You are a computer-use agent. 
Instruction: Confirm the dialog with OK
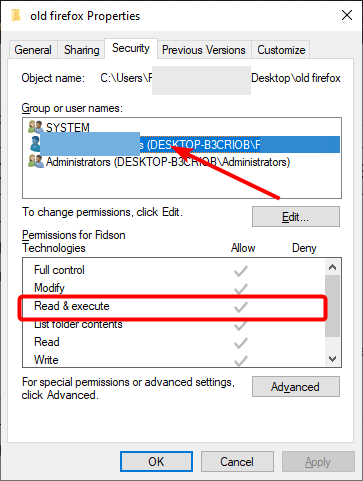(156, 462)
